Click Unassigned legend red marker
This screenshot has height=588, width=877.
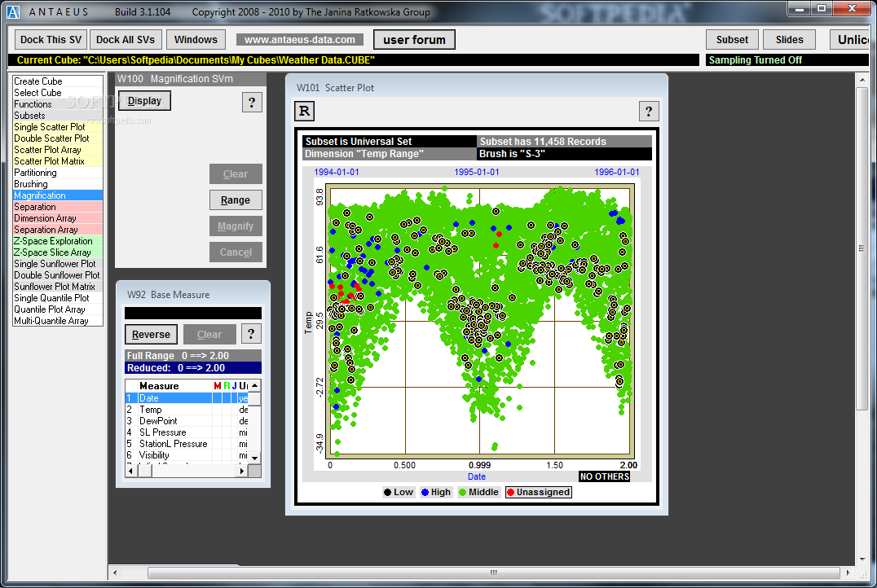point(510,493)
